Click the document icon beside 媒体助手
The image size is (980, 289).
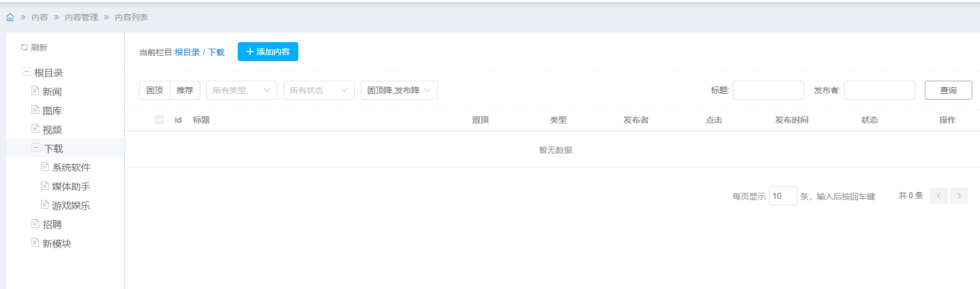click(x=45, y=186)
